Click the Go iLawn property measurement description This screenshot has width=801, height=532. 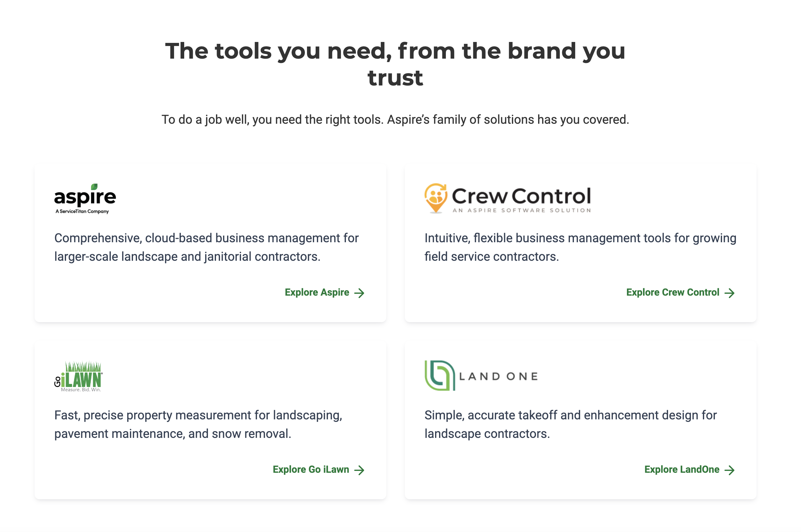click(x=198, y=424)
